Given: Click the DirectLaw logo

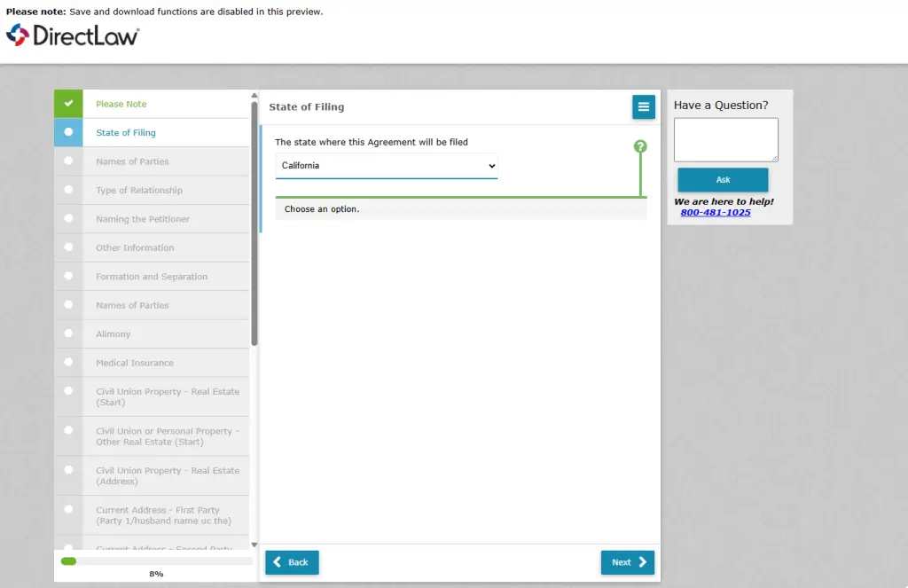Looking at the screenshot, I should [x=72, y=35].
